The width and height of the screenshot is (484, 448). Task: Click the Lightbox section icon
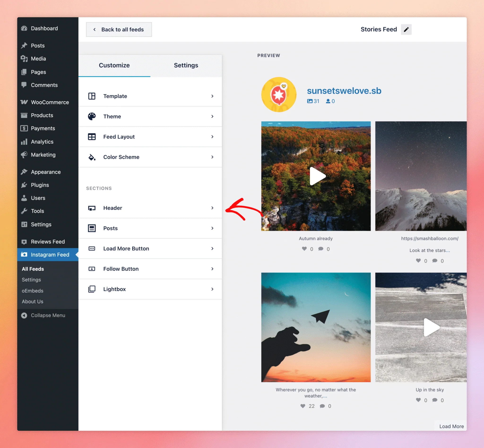point(92,289)
